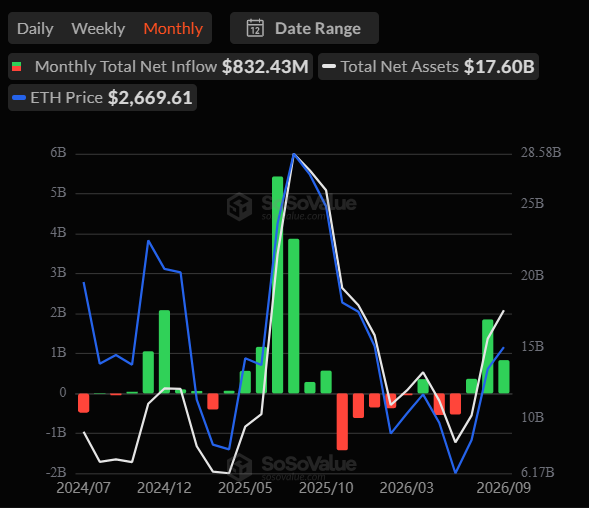Image resolution: width=589 pixels, height=508 pixels.
Task: Click the blue ETH Price swatch
Action: click(x=19, y=98)
